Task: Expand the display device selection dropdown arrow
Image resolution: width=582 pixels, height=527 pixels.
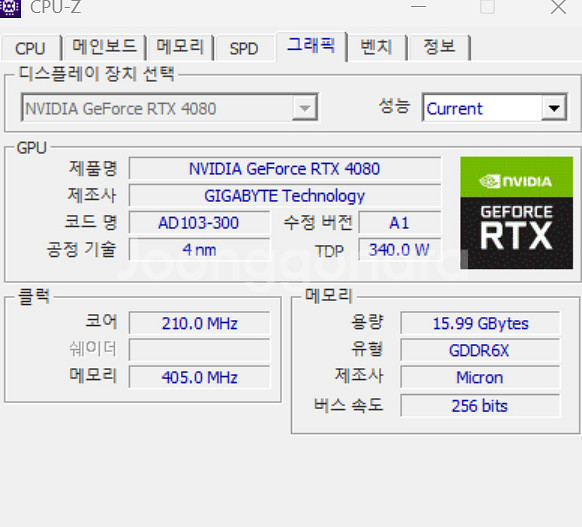Action: [x=305, y=108]
